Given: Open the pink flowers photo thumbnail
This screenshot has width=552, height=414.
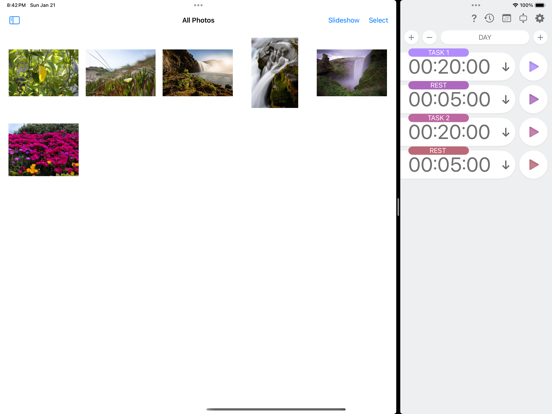Looking at the screenshot, I should (x=44, y=150).
